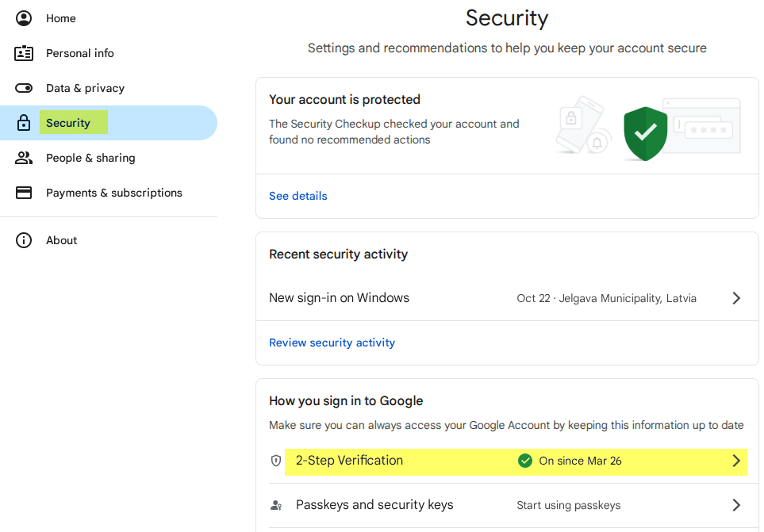Click the green On status checkmark
764x532 pixels.
coord(524,461)
